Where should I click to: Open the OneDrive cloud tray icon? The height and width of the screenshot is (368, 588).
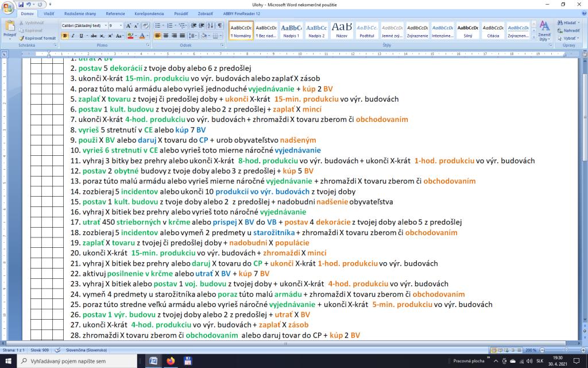513,361
